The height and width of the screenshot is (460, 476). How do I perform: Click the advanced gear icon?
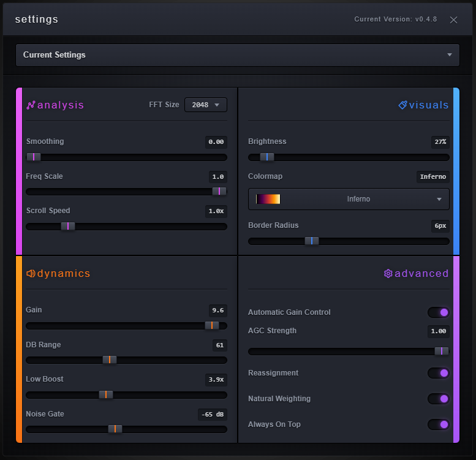click(388, 274)
